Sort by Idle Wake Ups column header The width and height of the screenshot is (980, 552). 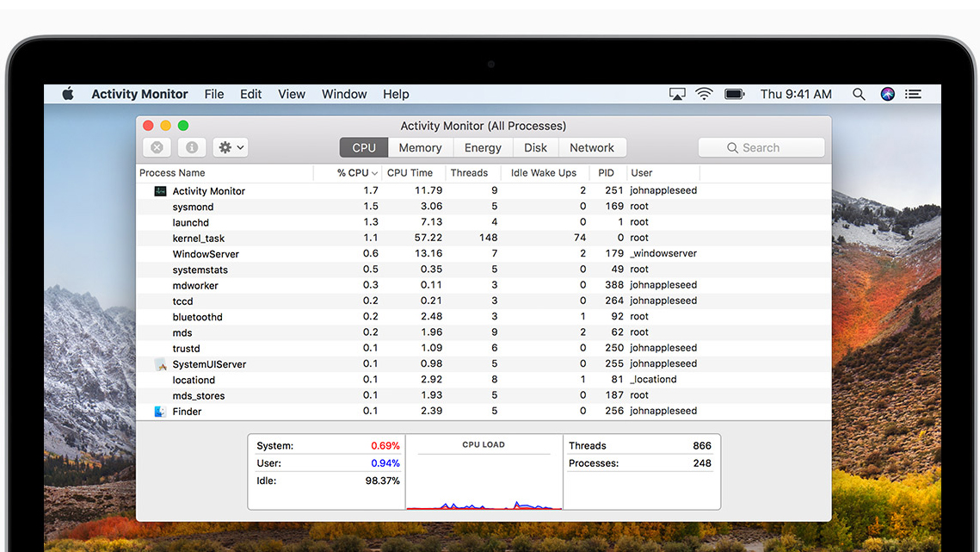543,173
